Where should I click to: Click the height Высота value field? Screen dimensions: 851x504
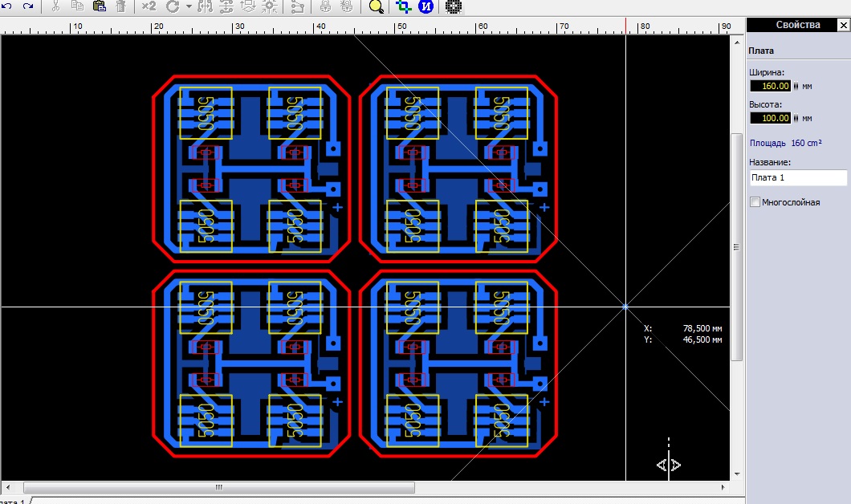(771, 118)
